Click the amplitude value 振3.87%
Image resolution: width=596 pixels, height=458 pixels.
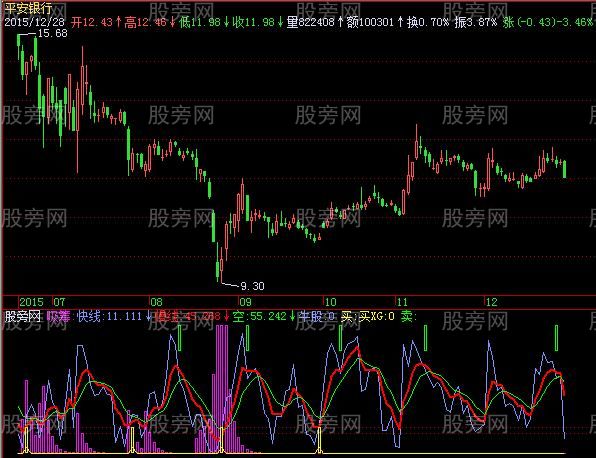coord(476,22)
